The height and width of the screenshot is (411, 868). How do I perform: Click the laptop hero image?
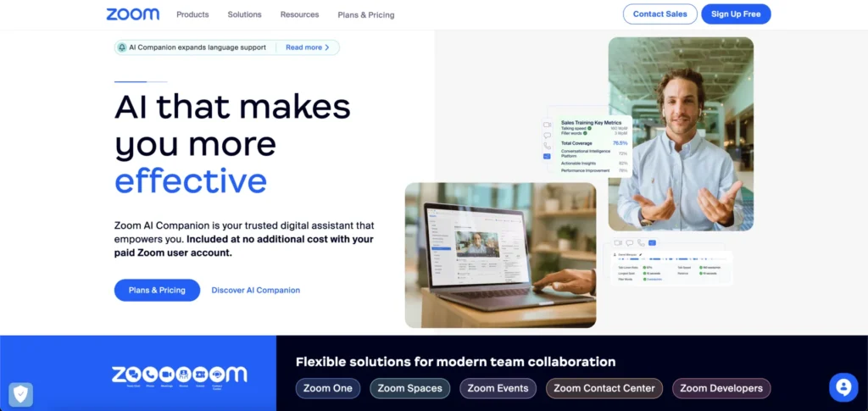pos(500,255)
